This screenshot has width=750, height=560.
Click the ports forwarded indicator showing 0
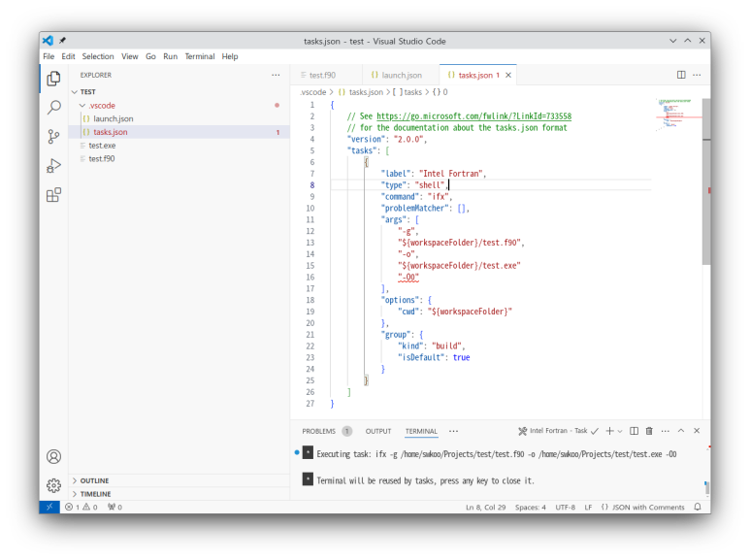(x=114, y=507)
